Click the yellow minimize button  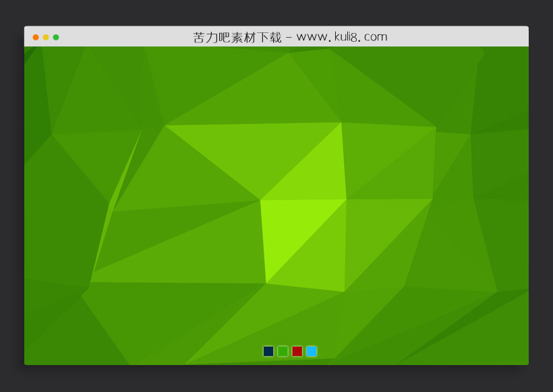(45, 37)
